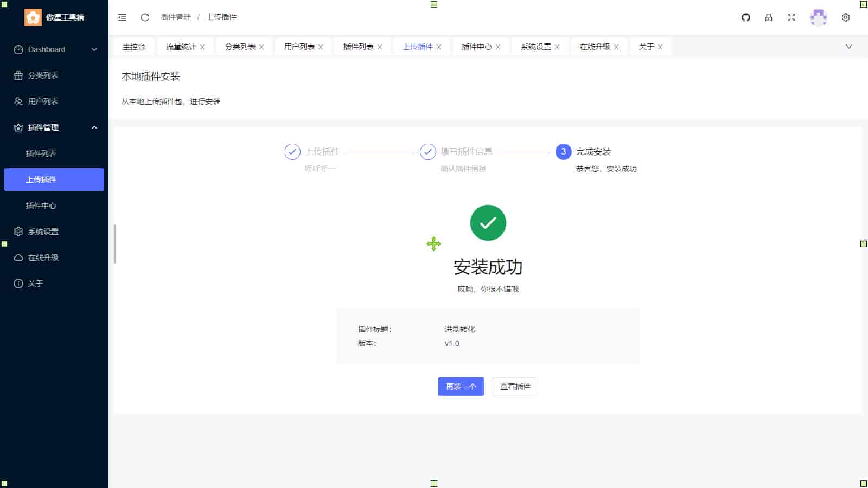The image size is (868, 488).
Task: Close the 系统设置 tab
Action: coord(557,47)
